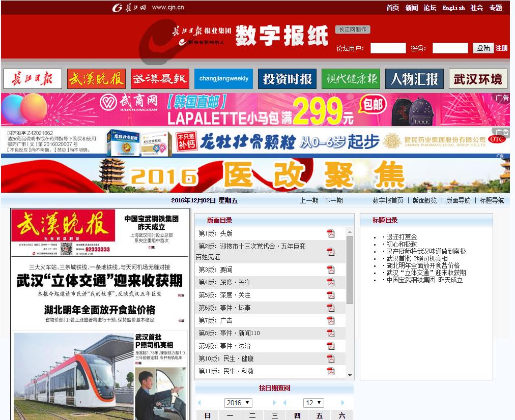Screen dimensions: 515x420
Task: Open PDF icon for 第11版 民生·科教
Action: pos(331,371)
